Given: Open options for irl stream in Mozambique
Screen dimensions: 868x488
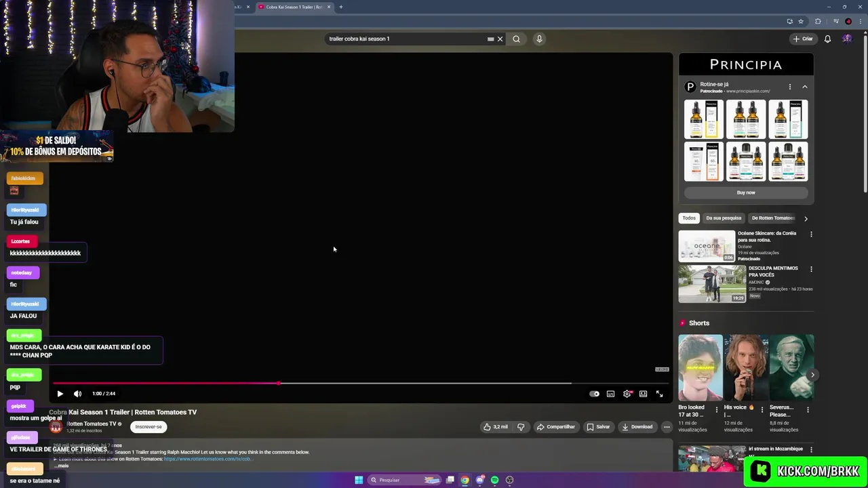Looking at the screenshot, I should [x=810, y=449].
